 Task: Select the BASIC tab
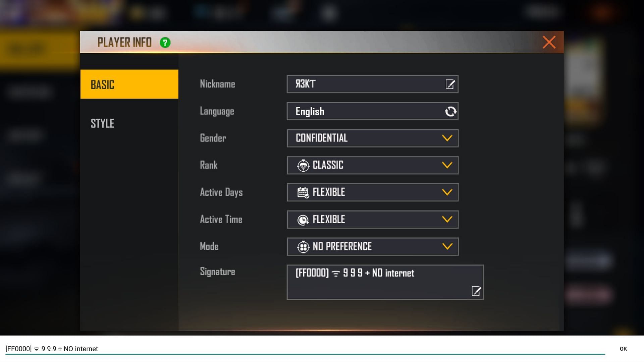129,84
